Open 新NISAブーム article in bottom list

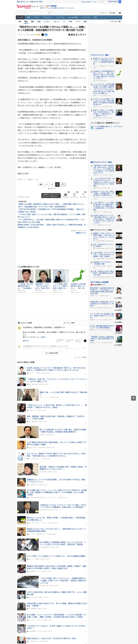point(56,519)
